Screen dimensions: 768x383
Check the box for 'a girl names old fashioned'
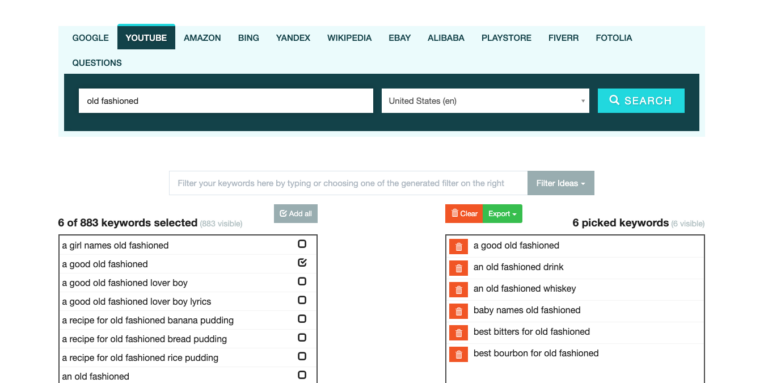pos(302,244)
